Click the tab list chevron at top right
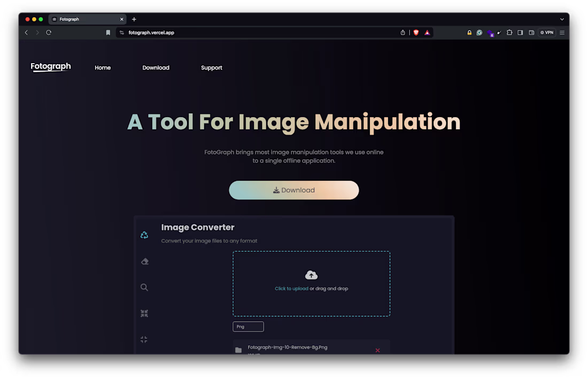This screenshot has width=588, height=379. [562, 19]
